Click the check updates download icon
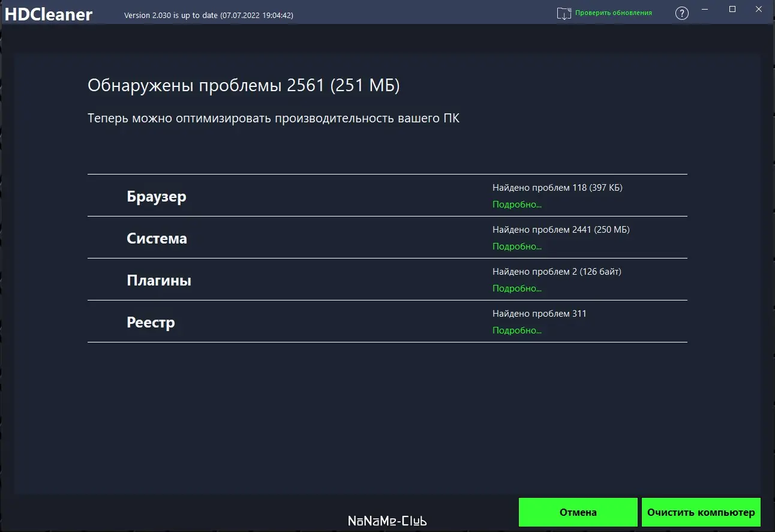 pos(564,13)
